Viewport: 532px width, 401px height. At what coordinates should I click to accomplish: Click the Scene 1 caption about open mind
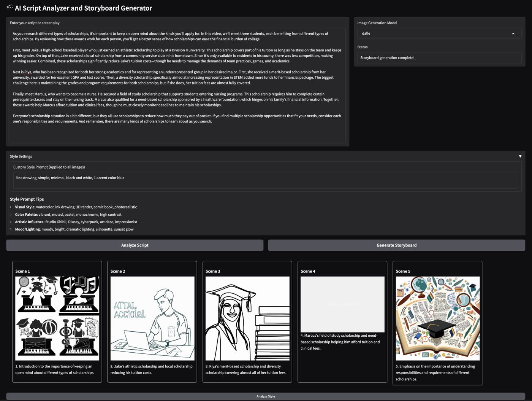[55, 369]
